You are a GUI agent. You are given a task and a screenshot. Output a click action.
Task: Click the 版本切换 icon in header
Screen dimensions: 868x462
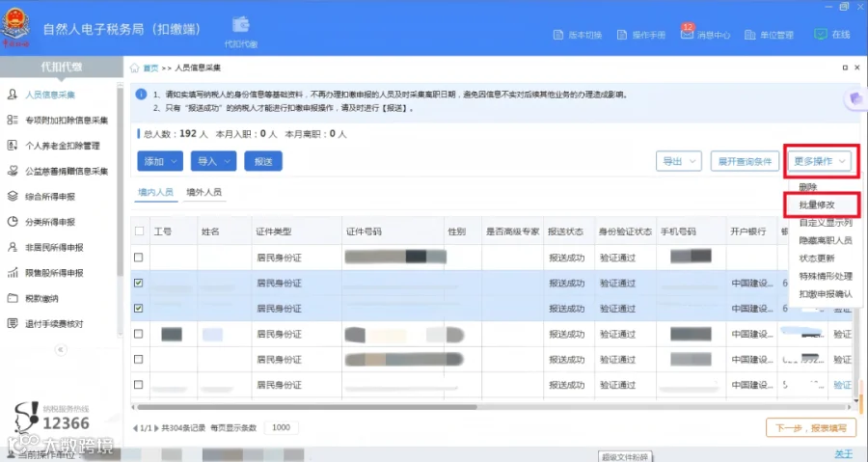pos(558,35)
